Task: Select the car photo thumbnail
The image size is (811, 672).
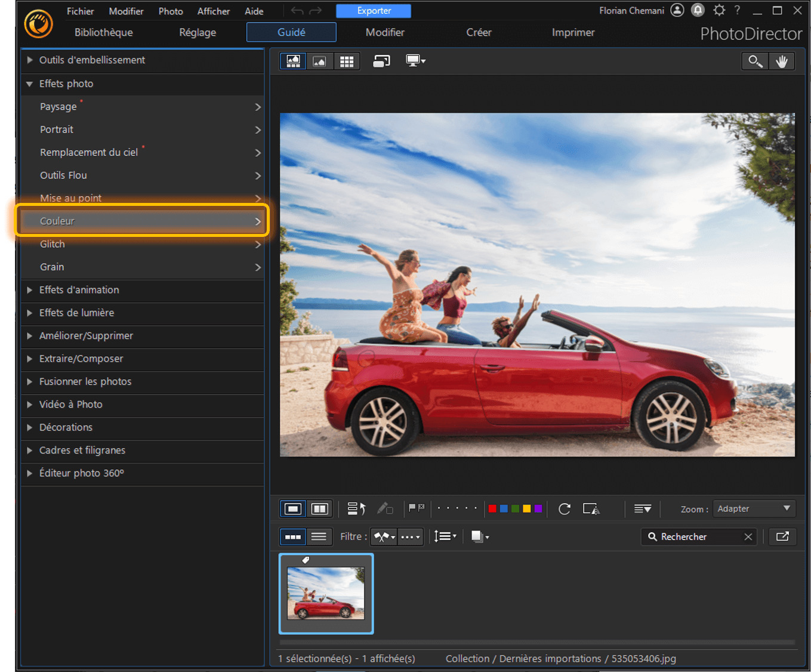Action: point(326,593)
